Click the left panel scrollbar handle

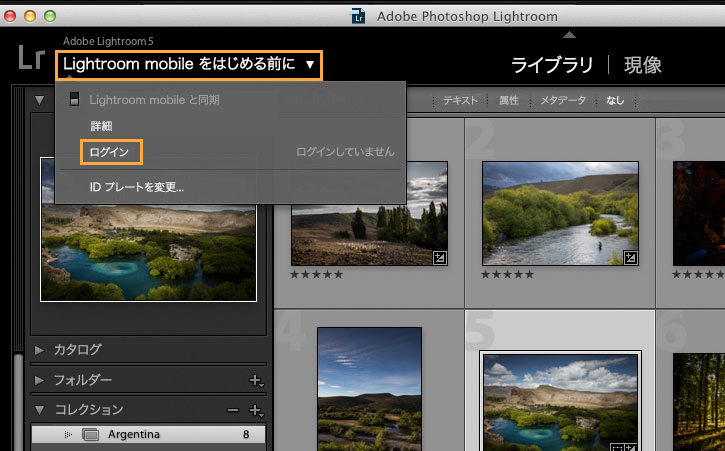coord(18,402)
